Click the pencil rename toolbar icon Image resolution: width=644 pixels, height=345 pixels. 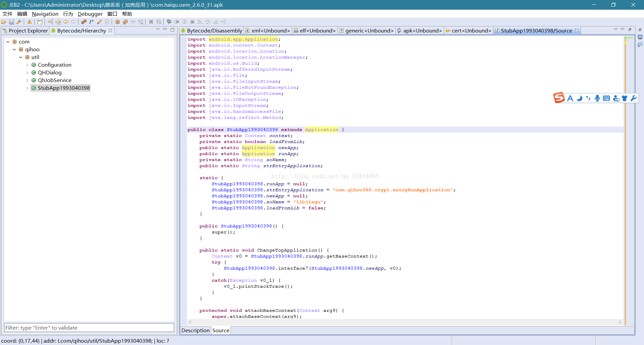(99, 22)
